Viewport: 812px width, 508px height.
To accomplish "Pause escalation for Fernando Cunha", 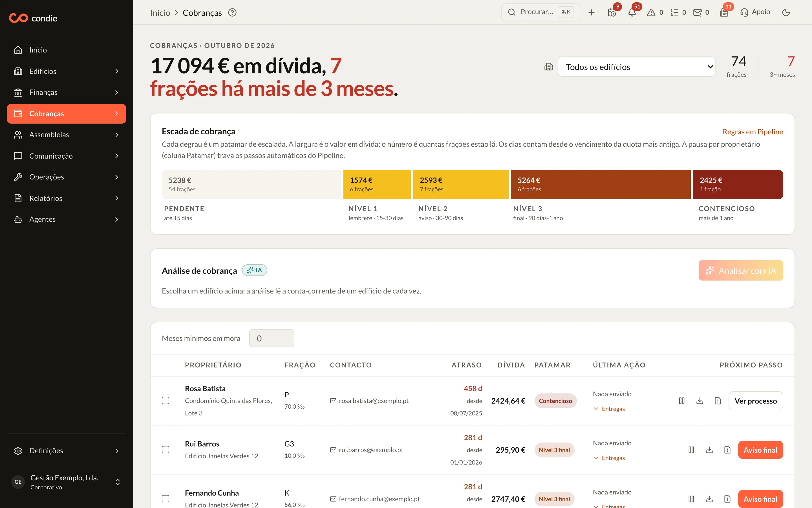I will (691, 499).
